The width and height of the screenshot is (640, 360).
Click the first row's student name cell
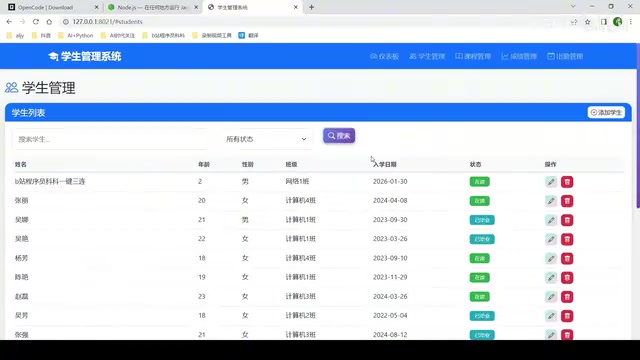tap(50, 181)
